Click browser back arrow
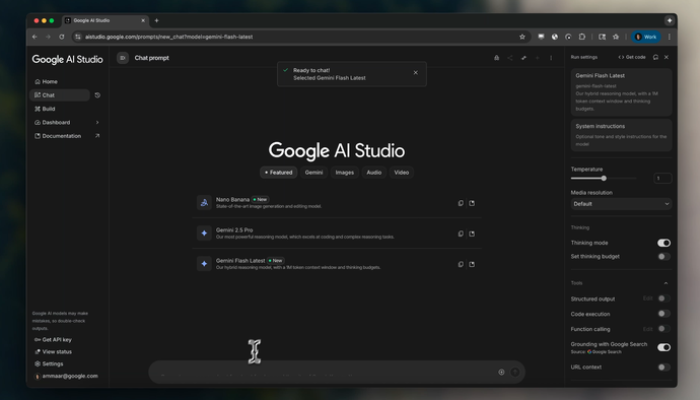Screen dimensions: 700x400 pos(34,37)
